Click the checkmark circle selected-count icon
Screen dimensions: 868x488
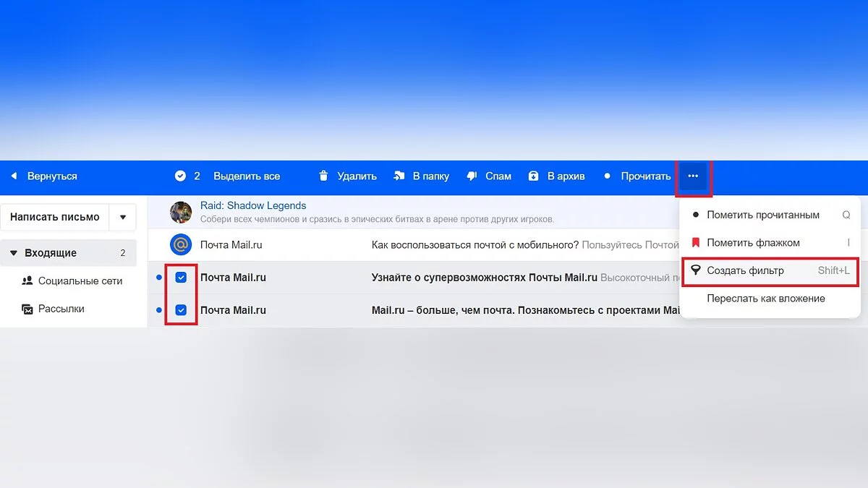[x=180, y=176]
